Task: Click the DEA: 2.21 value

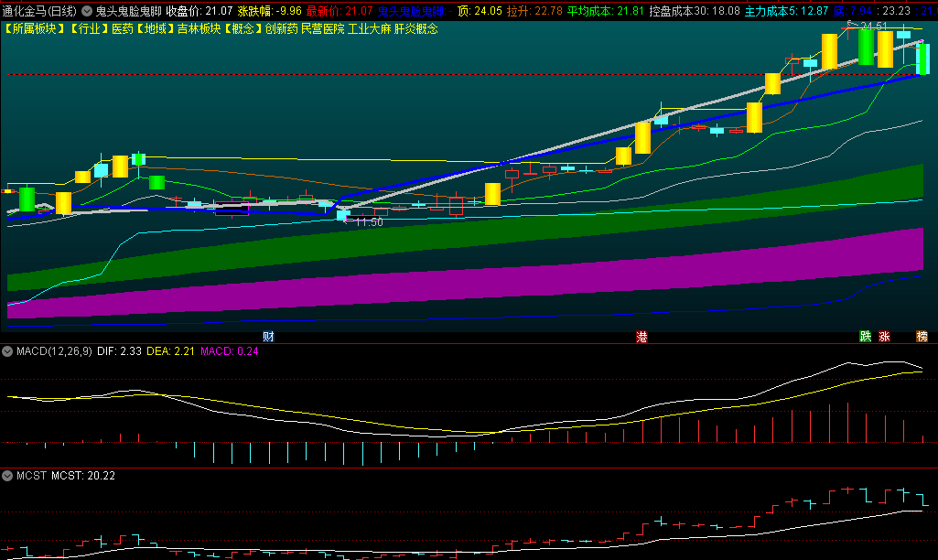Action: (170, 351)
